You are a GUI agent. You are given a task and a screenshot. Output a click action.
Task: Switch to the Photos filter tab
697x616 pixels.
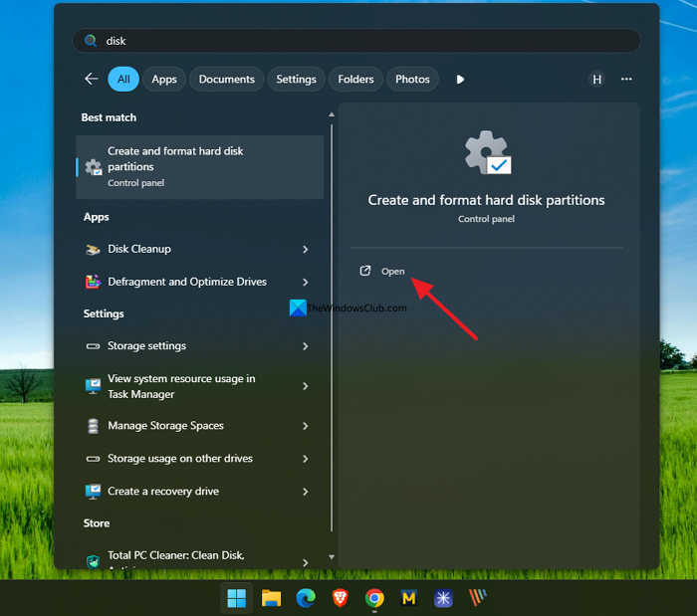[x=412, y=79]
